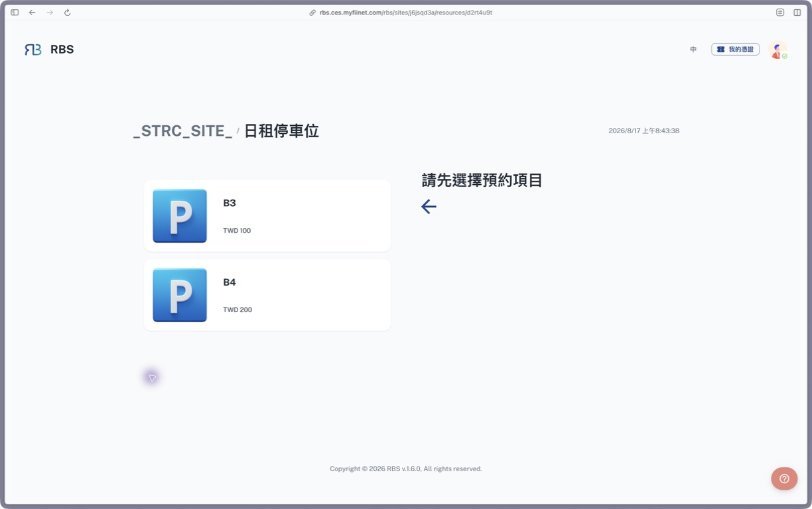Image resolution: width=812 pixels, height=509 pixels.
Task: Open the 中 language switcher
Action: 693,50
